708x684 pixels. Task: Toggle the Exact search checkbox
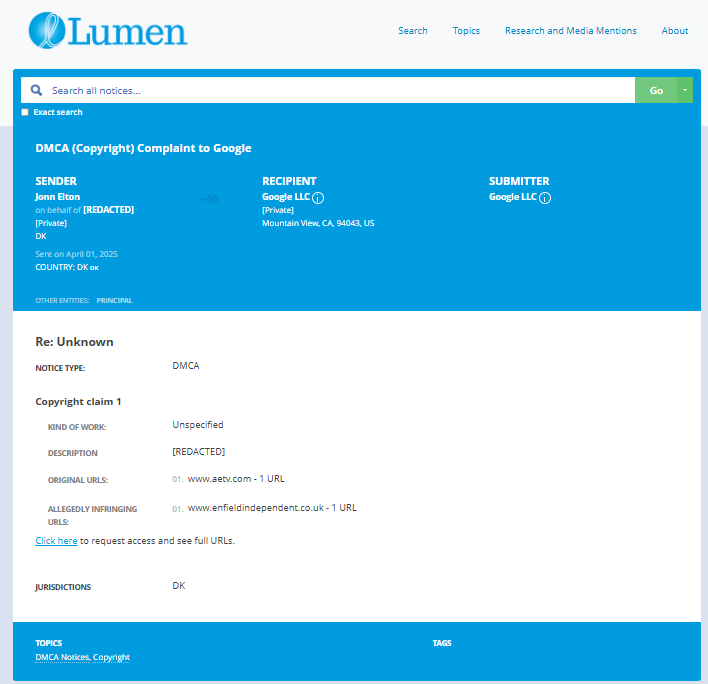pyautogui.click(x=25, y=112)
